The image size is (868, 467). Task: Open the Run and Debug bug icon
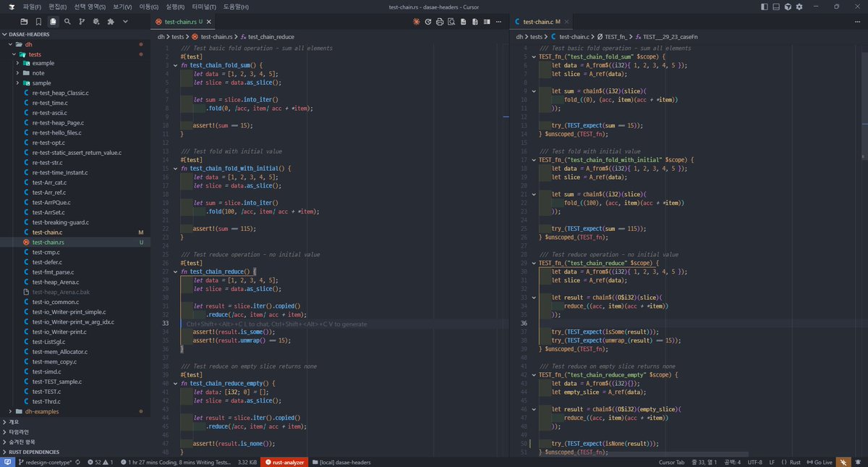tap(96, 22)
